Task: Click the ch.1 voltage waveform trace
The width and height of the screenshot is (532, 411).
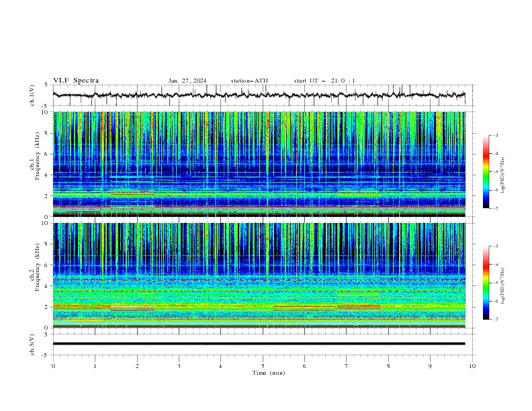Action: point(259,95)
